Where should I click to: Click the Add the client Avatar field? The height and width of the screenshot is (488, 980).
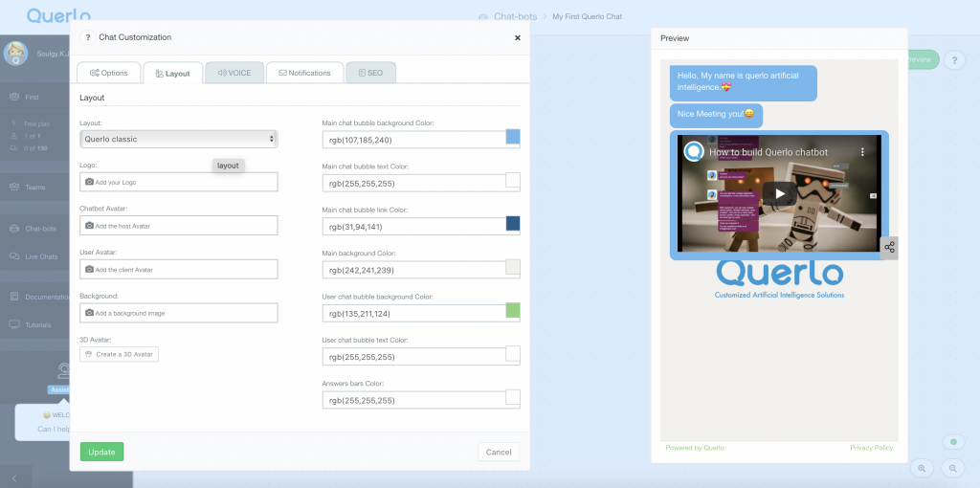click(179, 269)
